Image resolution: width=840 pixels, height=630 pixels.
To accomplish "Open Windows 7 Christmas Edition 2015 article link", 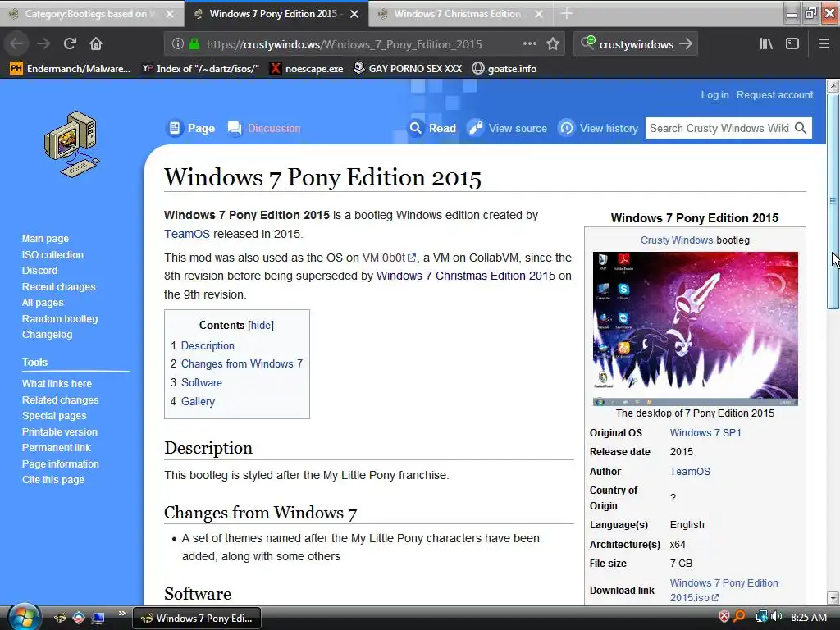I will point(466,276).
